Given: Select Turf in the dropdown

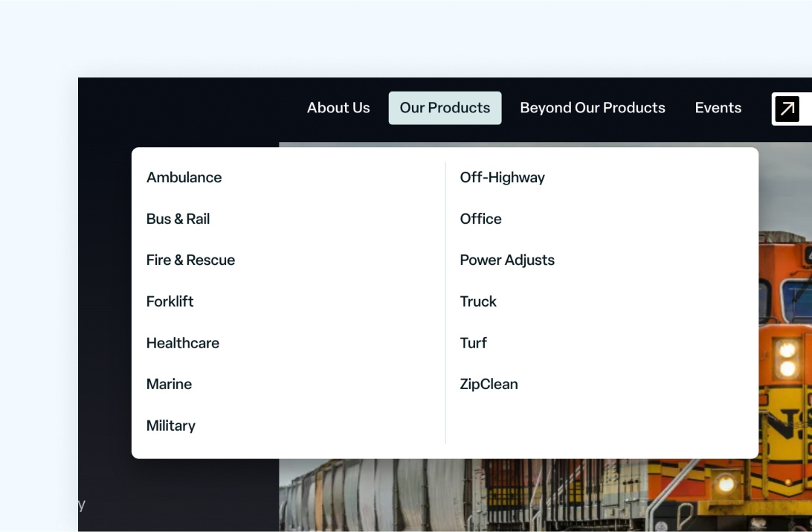Looking at the screenshot, I should tap(473, 343).
